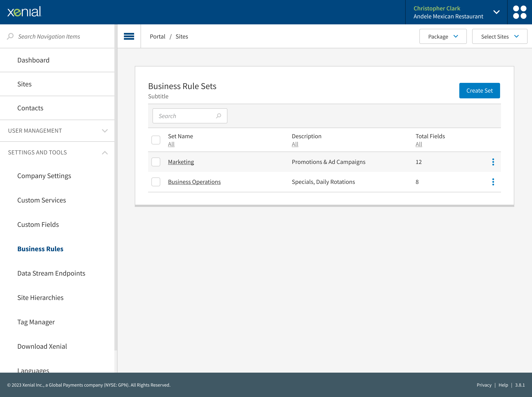Screen dimensions: 532x397
Task: Click navigation search magnifier icon
Action: point(10,36)
